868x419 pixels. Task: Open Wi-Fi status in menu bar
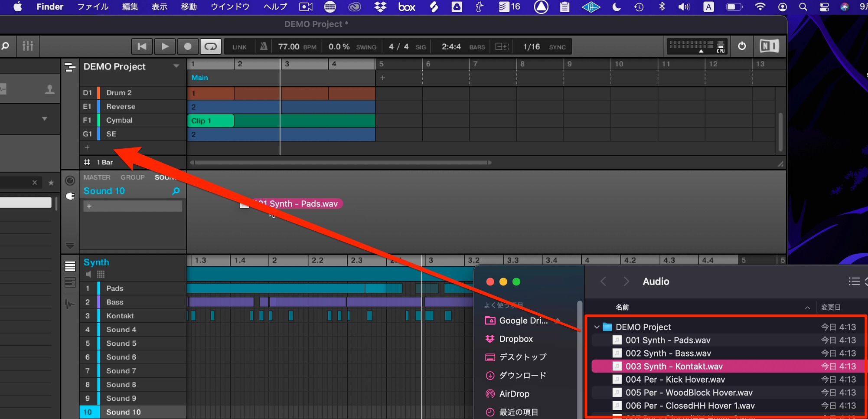point(760,7)
